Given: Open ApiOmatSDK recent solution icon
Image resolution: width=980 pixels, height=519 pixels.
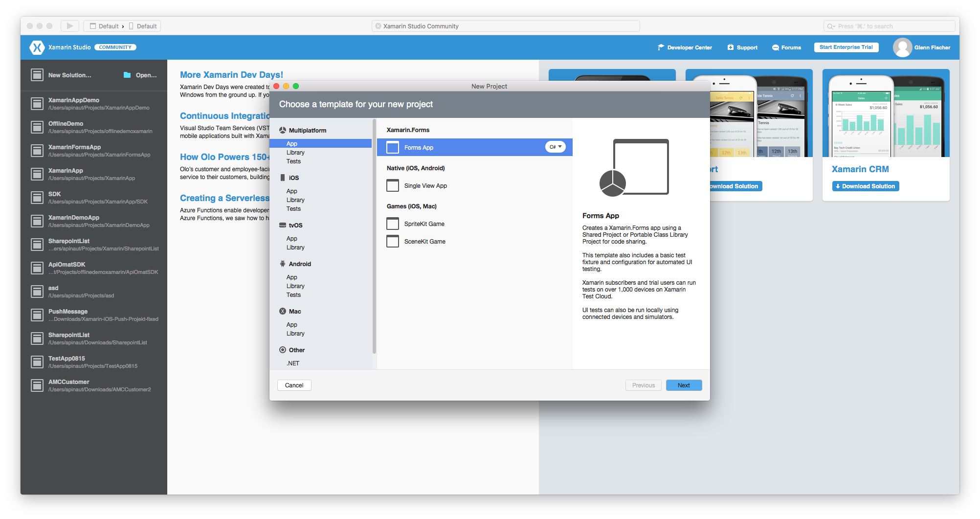Looking at the screenshot, I should [37, 268].
